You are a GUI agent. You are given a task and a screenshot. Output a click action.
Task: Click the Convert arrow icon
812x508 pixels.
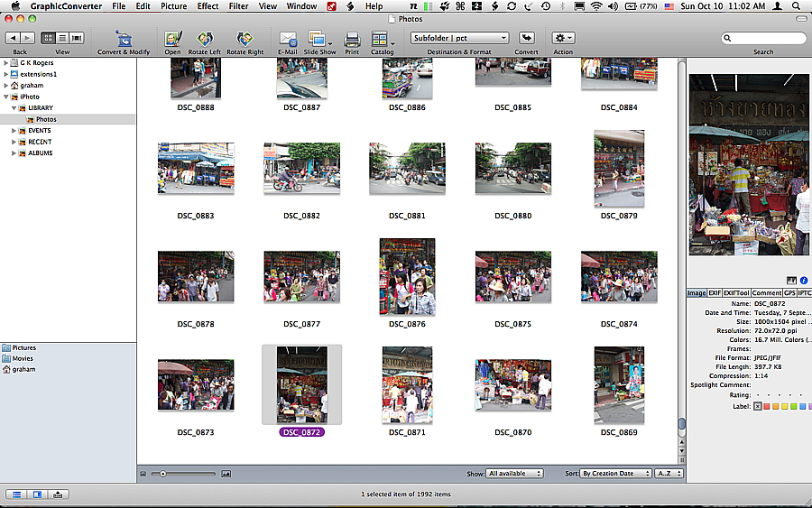pyautogui.click(x=527, y=38)
